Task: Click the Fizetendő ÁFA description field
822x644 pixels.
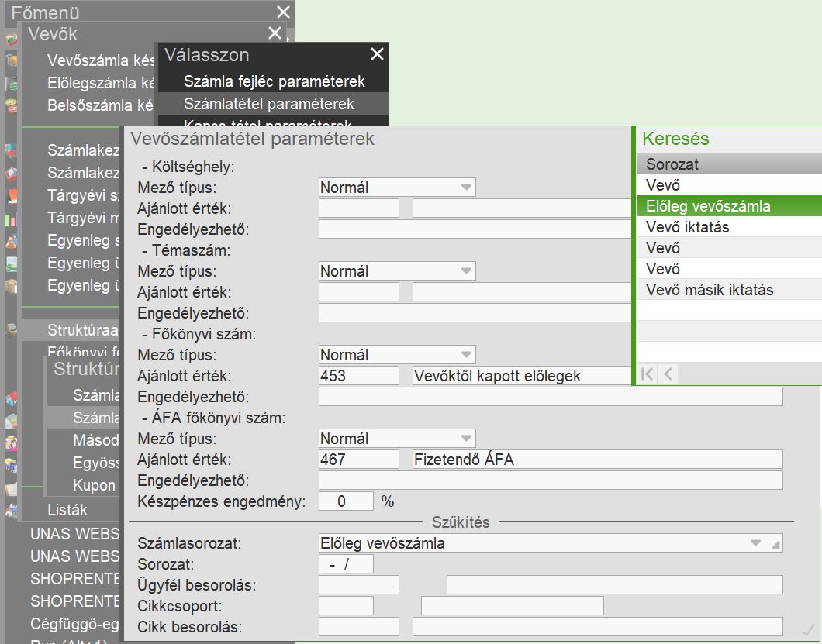Action: click(x=598, y=460)
